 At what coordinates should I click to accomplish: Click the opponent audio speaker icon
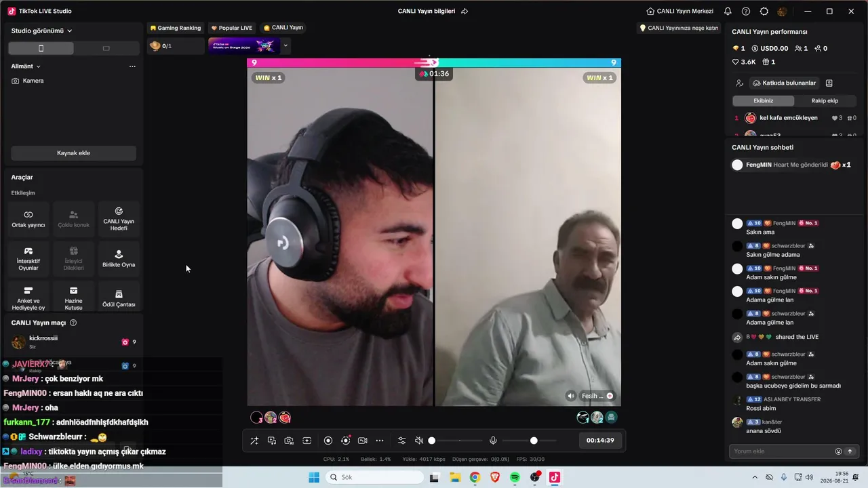pyautogui.click(x=571, y=396)
